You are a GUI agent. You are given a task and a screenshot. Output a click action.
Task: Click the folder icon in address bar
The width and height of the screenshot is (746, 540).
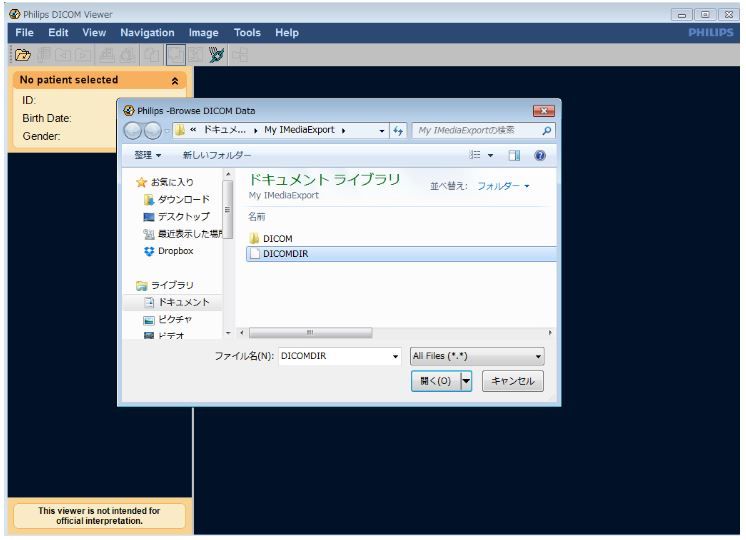(x=180, y=130)
